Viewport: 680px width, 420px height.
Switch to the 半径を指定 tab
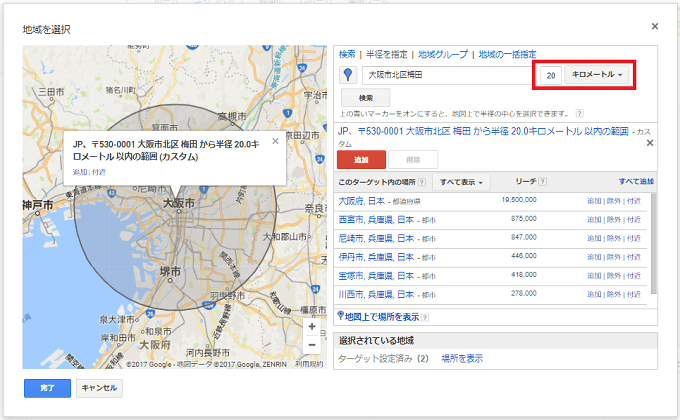tap(386, 54)
